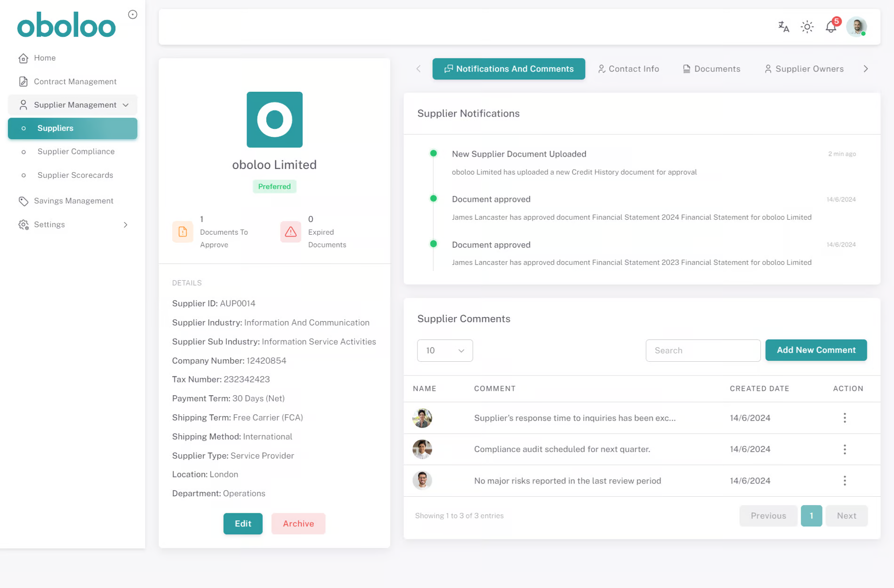Screen dimensions: 894x588
Task: Click the Preferred status badge
Action: pos(274,186)
